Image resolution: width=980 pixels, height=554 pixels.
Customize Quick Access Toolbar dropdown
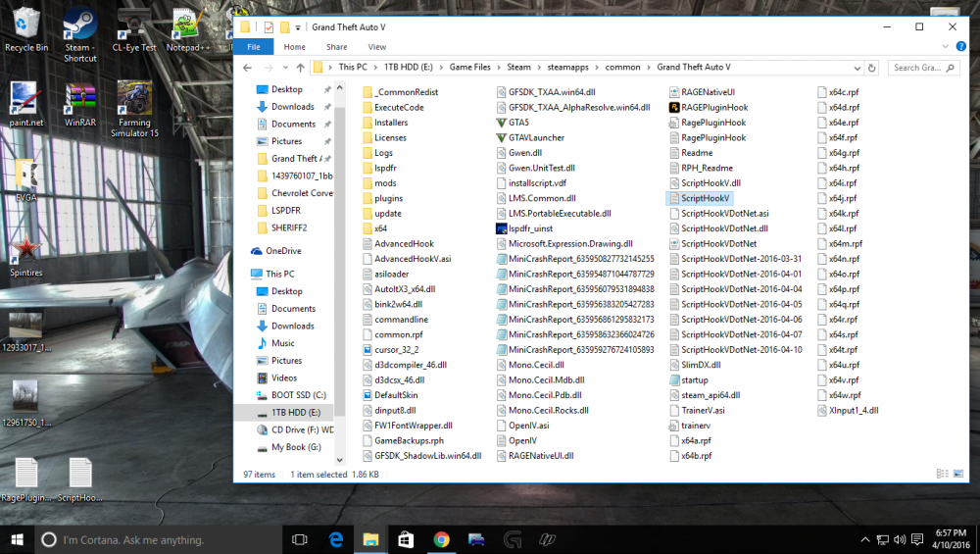(298, 27)
